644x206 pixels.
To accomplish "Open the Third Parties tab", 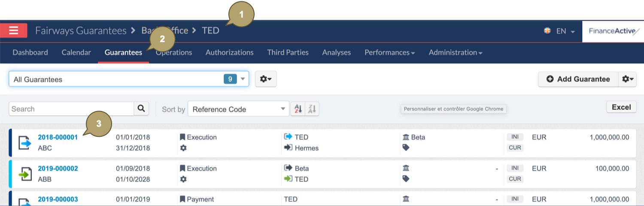I will point(288,52).
